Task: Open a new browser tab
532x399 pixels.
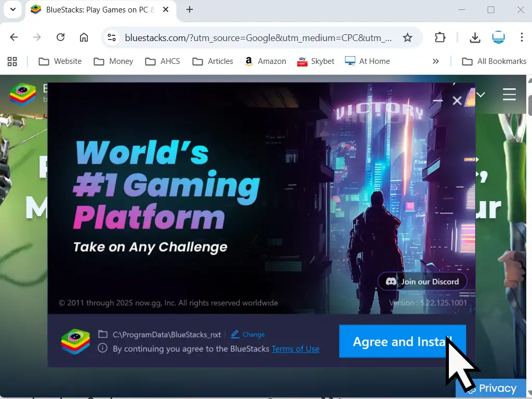Action: coord(190,9)
